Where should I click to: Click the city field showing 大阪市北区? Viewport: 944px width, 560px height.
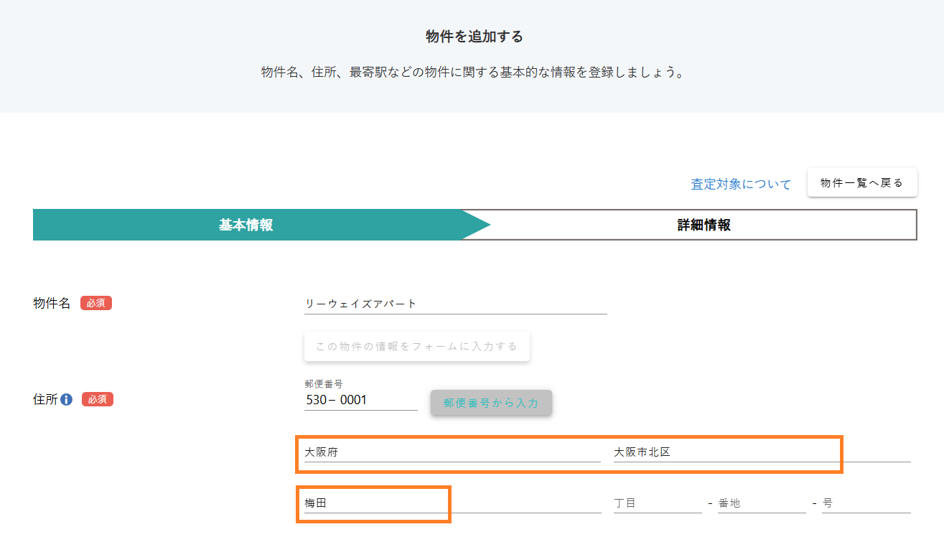click(x=761, y=452)
